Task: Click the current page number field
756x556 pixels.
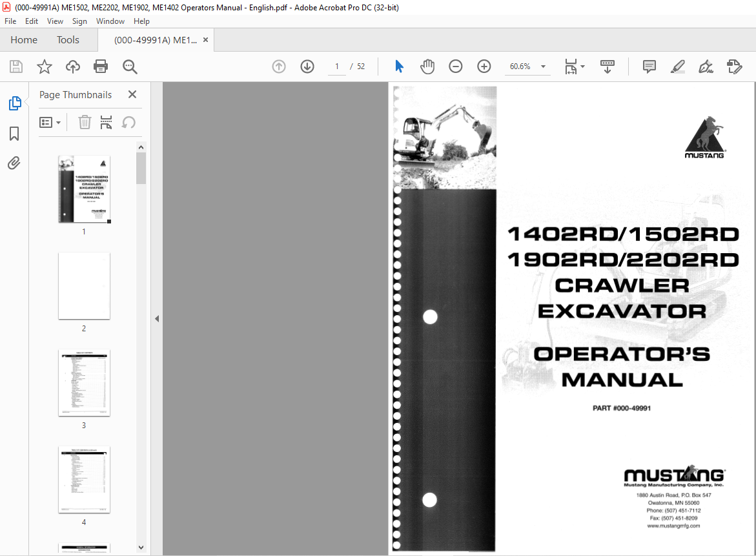Action: pyautogui.click(x=337, y=67)
